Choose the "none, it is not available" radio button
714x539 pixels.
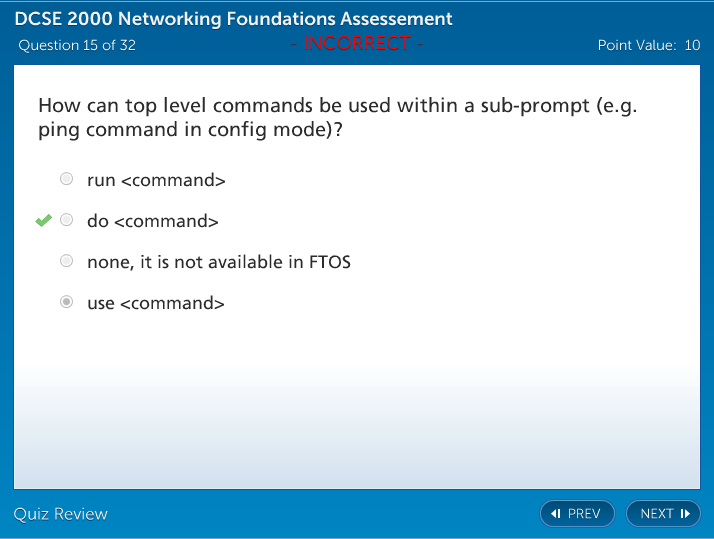pos(66,261)
